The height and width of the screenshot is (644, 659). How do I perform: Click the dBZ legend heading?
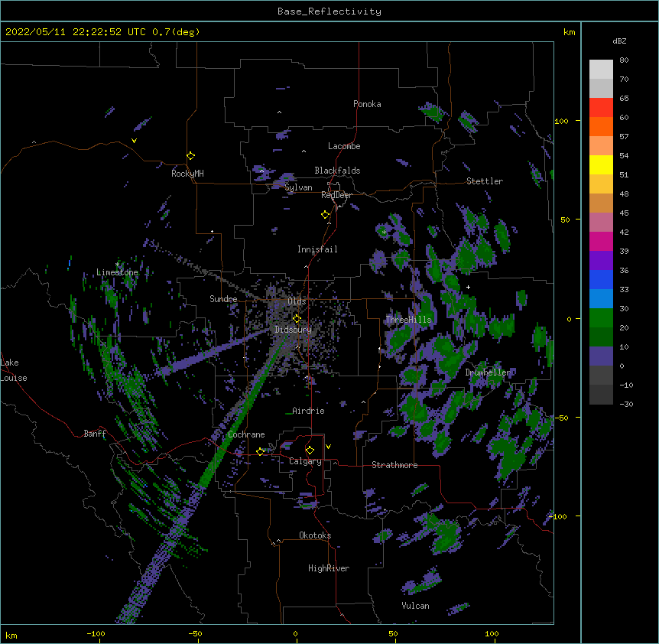[x=619, y=41]
